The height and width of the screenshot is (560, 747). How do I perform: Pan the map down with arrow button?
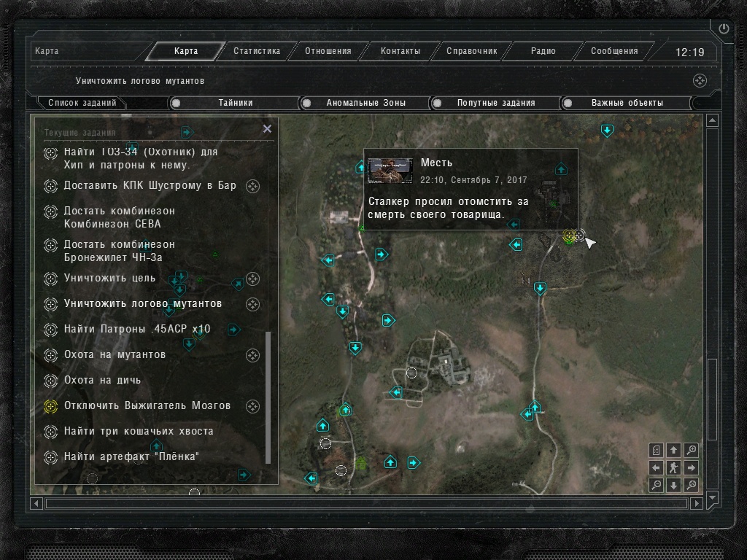(x=673, y=485)
